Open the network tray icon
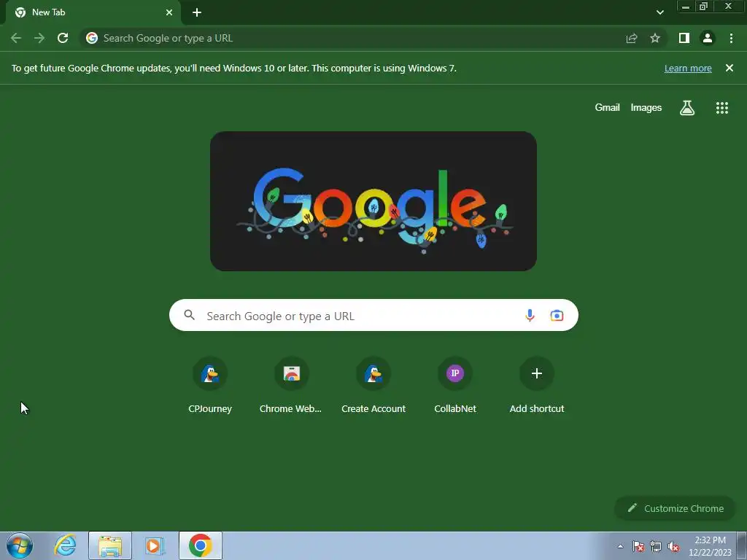 (x=656, y=546)
